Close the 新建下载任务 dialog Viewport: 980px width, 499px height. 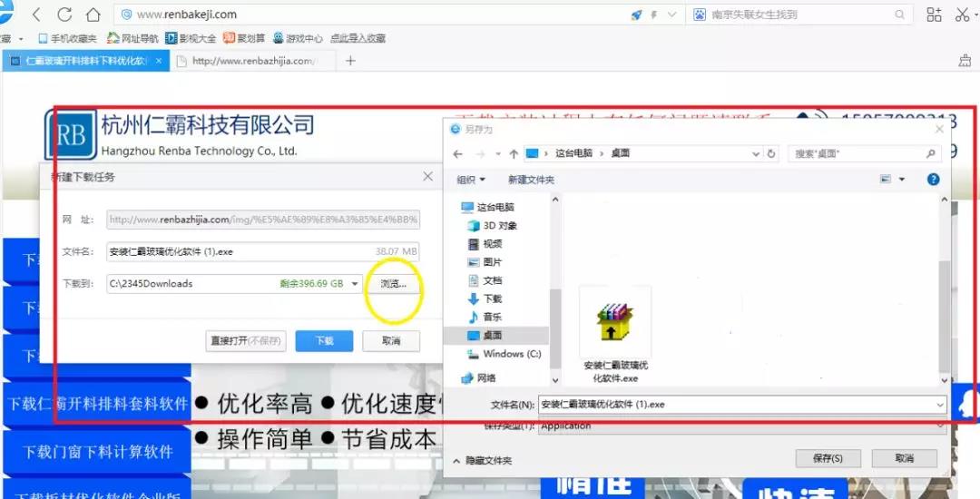427,177
